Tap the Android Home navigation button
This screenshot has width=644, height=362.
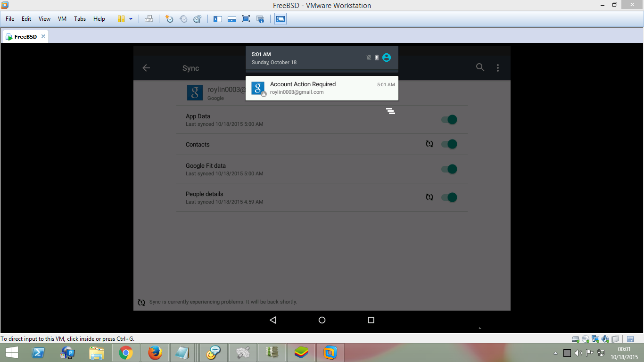(322, 320)
